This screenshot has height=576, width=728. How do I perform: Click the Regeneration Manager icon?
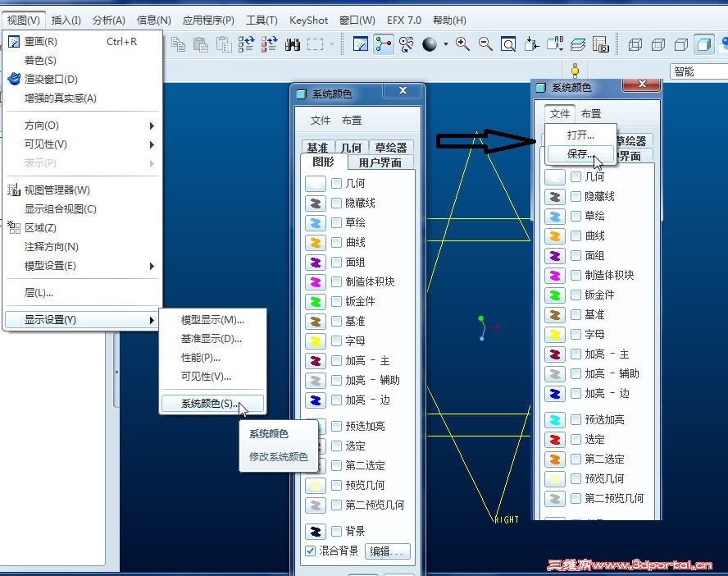269,44
